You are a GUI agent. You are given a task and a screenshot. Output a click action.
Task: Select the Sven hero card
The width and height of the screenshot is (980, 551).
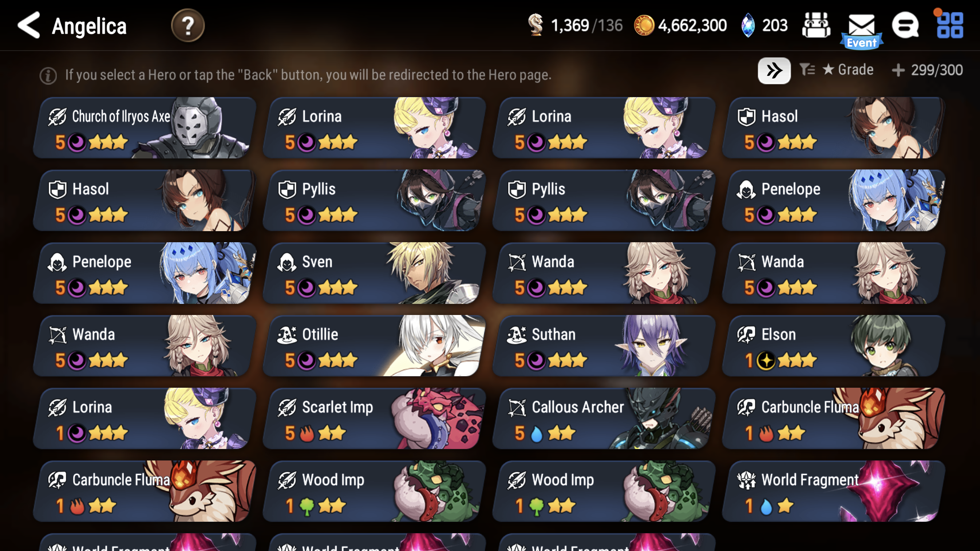[374, 273]
